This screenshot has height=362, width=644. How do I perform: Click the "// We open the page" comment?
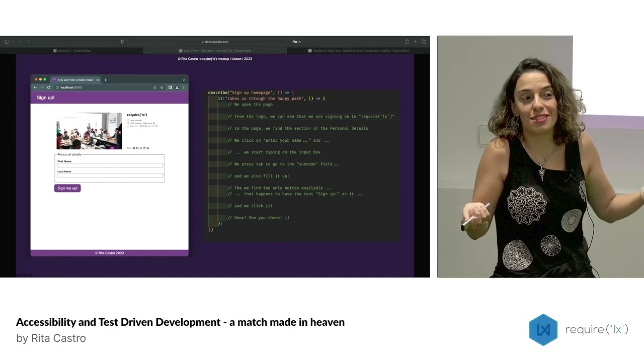point(250,105)
